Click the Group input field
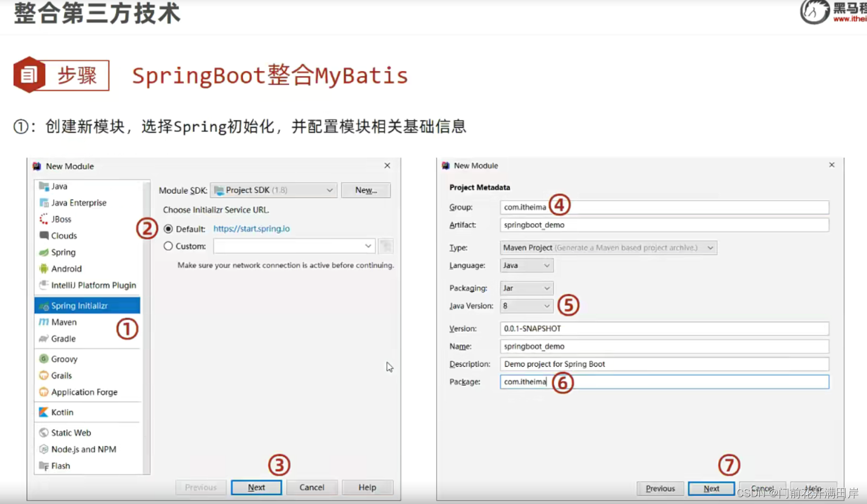 665,207
